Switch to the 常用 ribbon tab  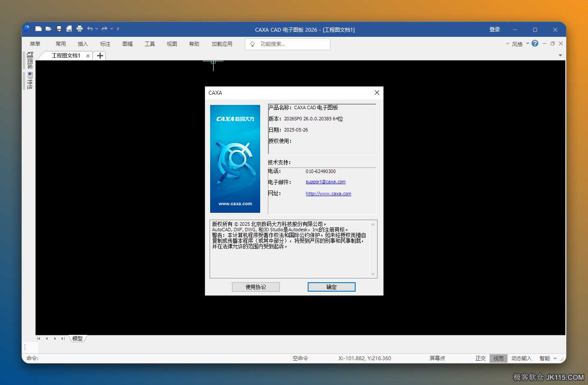point(61,44)
